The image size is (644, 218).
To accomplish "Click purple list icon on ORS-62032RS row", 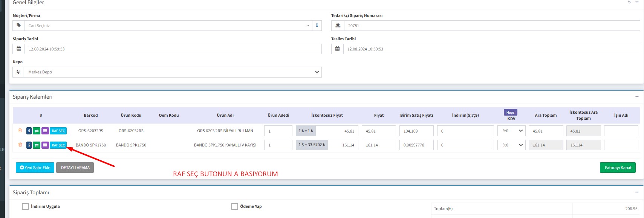I will pyautogui.click(x=45, y=131).
